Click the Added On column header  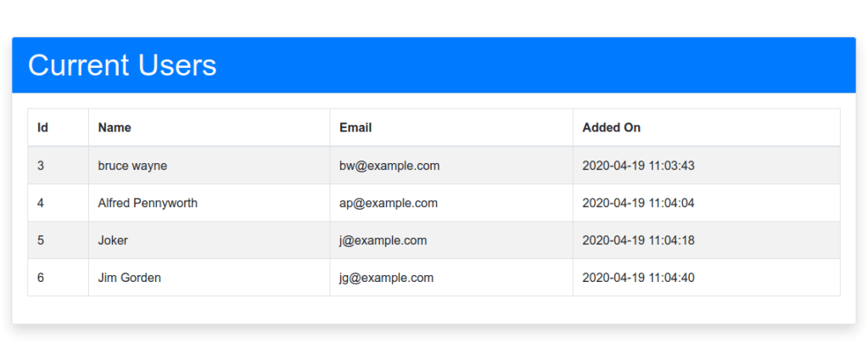[611, 127]
